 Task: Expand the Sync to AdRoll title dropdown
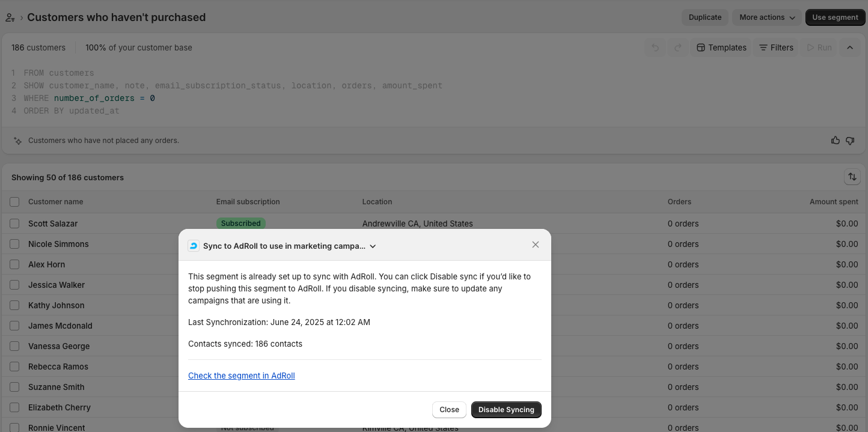point(373,246)
